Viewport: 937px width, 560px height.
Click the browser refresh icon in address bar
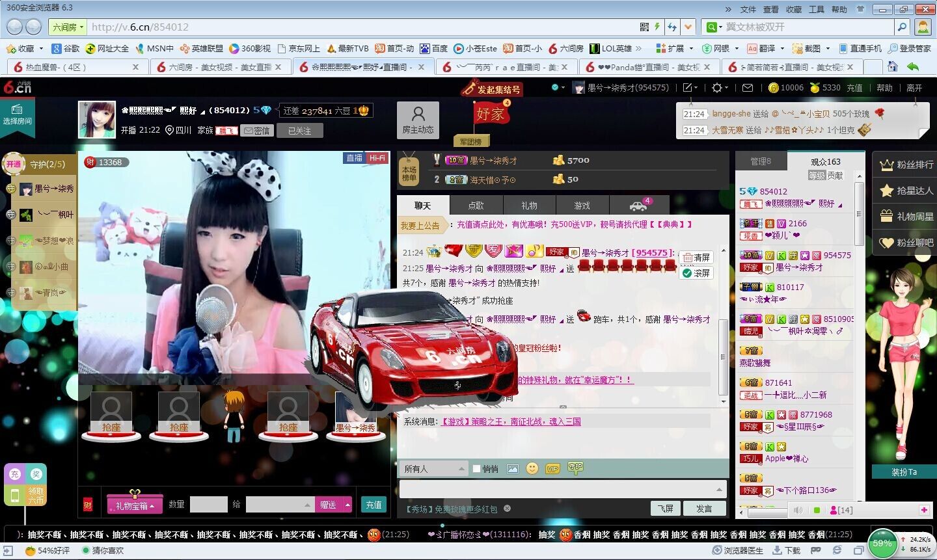(672, 27)
